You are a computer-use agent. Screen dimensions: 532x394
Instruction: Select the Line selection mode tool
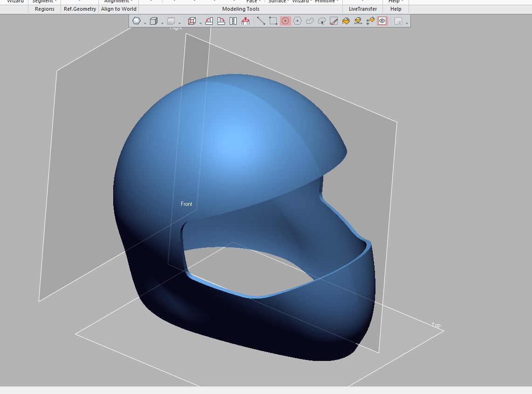point(261,21)
